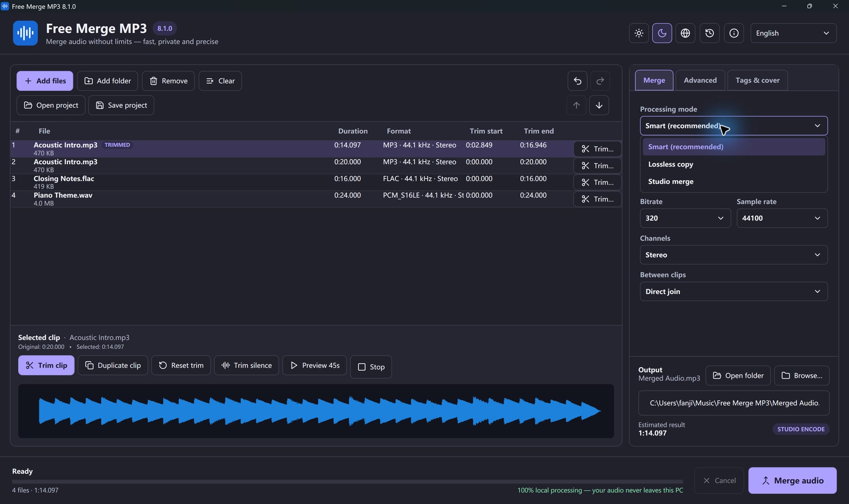Start Preview 45s playback

click(314, 365)
